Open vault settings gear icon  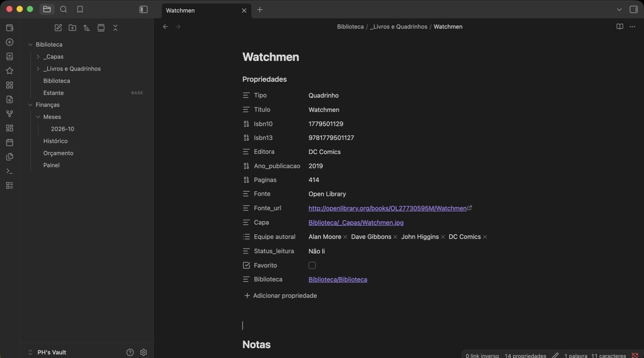143,352
